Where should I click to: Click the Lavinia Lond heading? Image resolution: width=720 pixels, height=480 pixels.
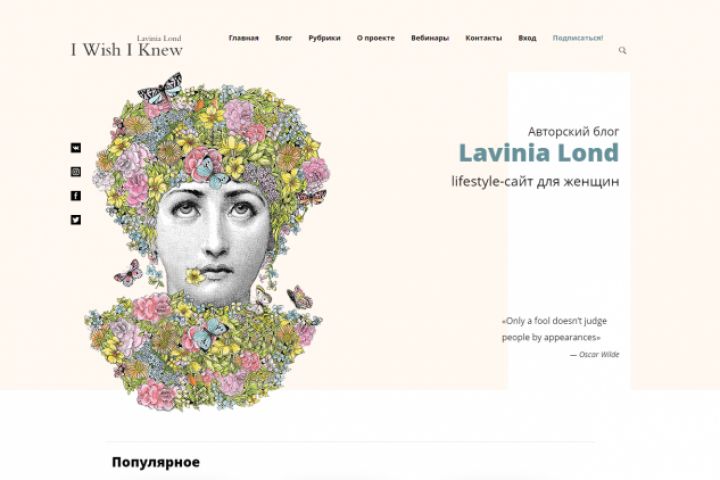(x=539, y=153)
